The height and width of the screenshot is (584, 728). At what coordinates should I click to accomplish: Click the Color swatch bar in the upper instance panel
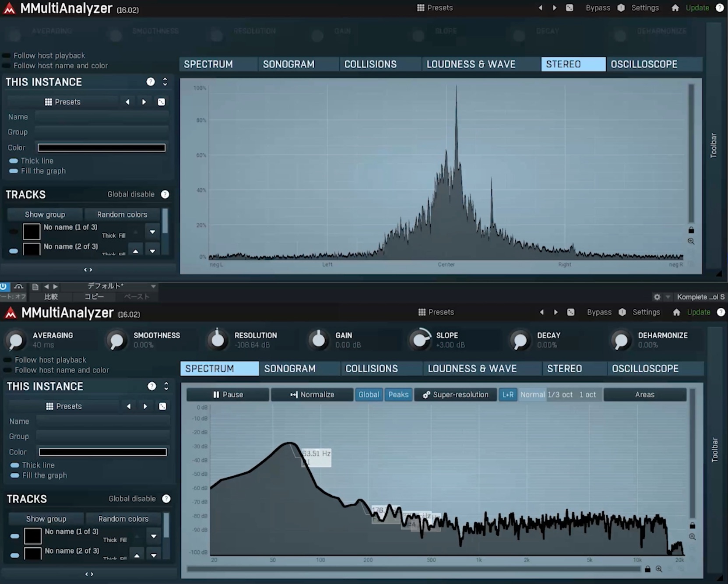pyautogui.click(x=102, y=148)
